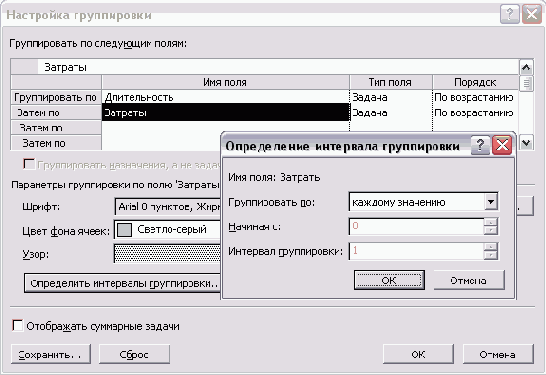Open the Группировать по dropdown showing каждому значению
The image size is (546, 375).
[491, 202]
